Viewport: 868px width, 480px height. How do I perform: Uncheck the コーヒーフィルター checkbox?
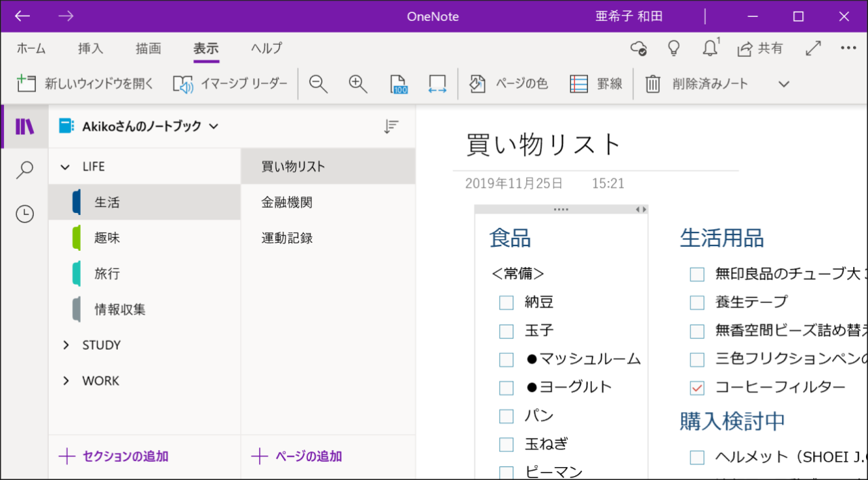point(697,388)
